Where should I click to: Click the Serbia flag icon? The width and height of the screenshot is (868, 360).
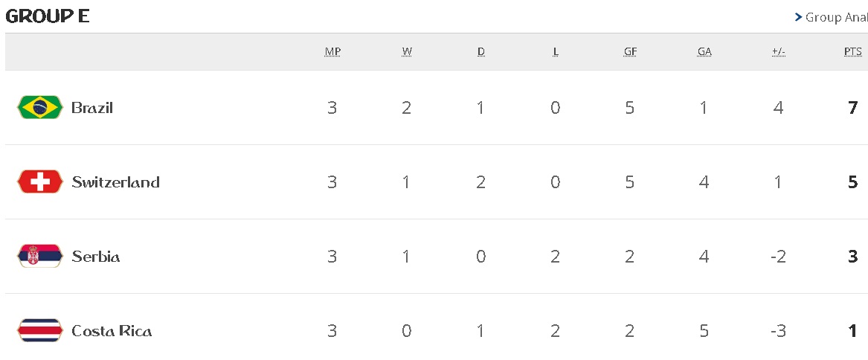click(x=40, y=257)
